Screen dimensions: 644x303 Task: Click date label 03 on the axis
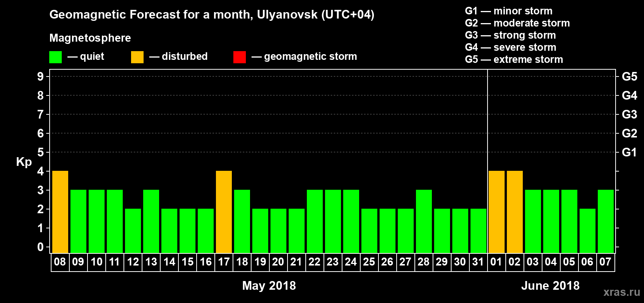pos(533,262)
